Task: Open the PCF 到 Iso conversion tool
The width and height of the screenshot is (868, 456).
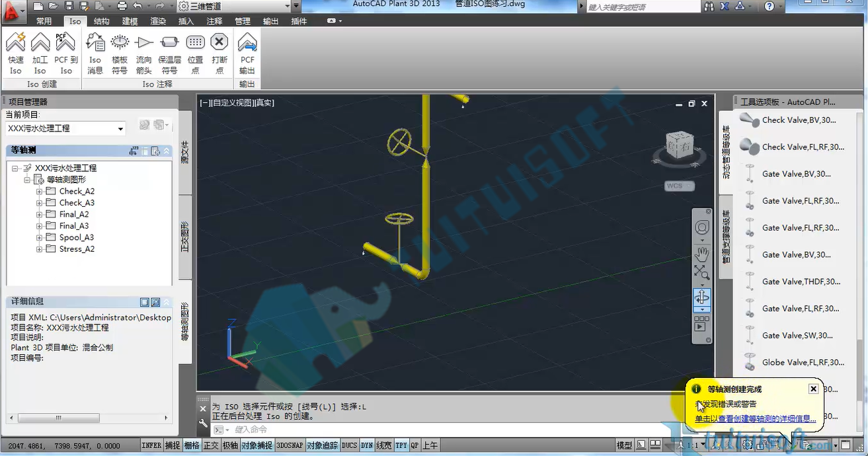Action: pyautogui.click(x=65, y=54)
